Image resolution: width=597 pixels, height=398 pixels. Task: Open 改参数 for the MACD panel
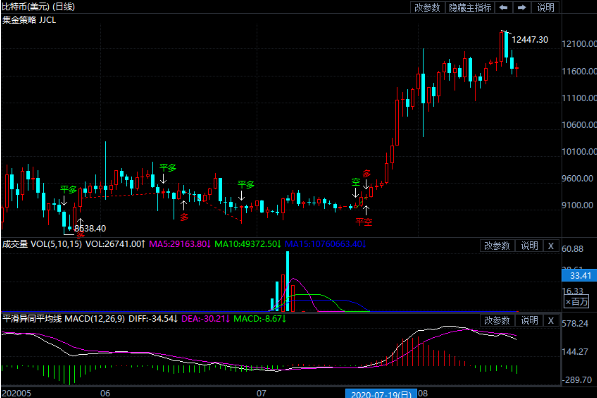pos(497,321)
